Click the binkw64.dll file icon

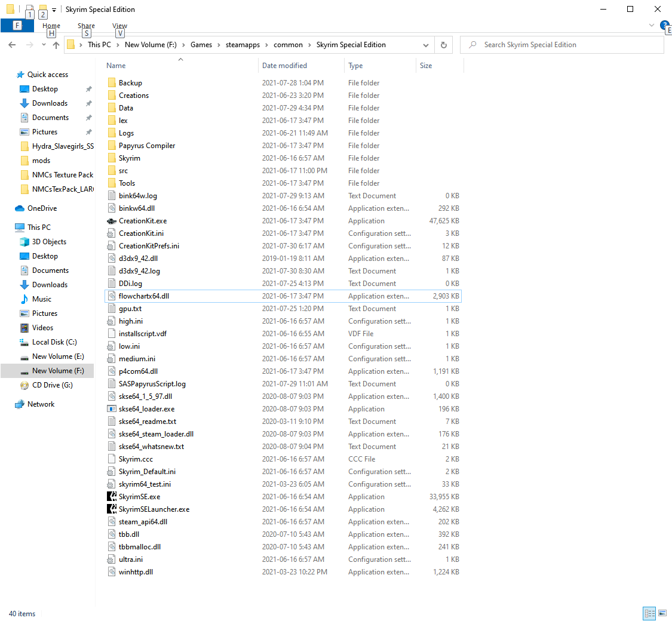[112, 208]
